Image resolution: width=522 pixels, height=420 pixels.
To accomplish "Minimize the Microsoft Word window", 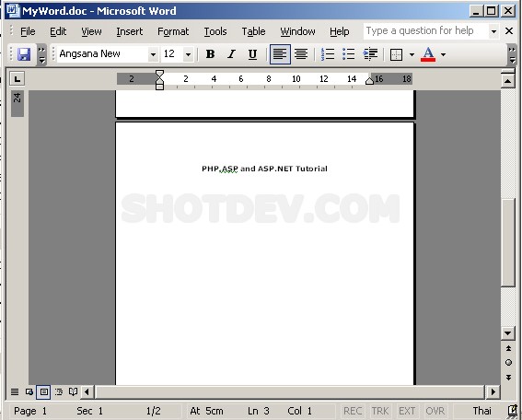I will click(476, 11).
